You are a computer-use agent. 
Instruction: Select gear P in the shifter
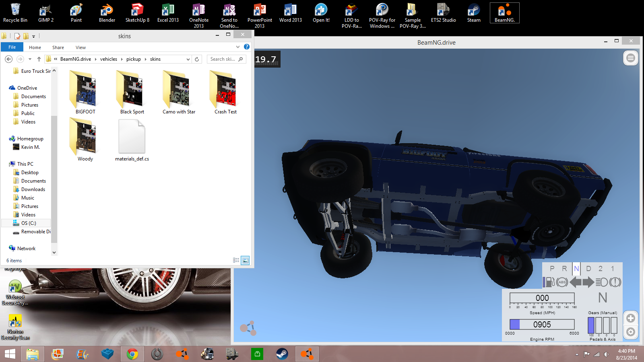point(552,269)
